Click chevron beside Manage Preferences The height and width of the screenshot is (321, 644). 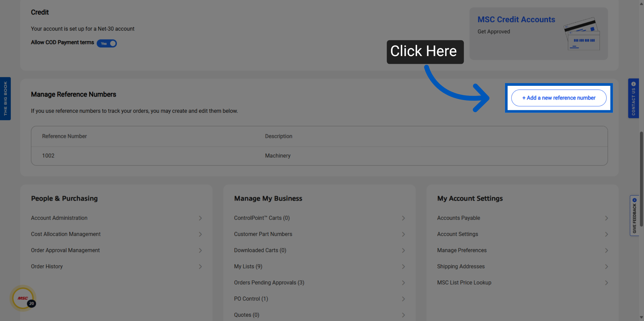point(606,250)
